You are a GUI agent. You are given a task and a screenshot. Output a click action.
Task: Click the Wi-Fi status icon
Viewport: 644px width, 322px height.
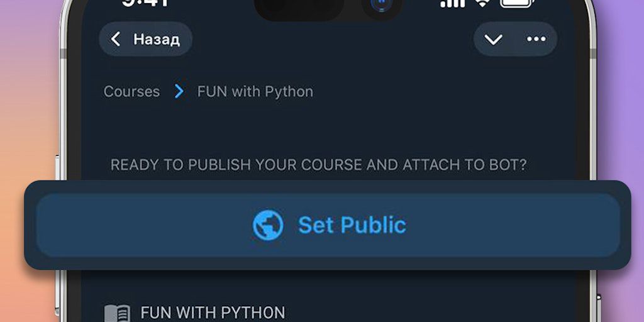click(x=482, y=3)
